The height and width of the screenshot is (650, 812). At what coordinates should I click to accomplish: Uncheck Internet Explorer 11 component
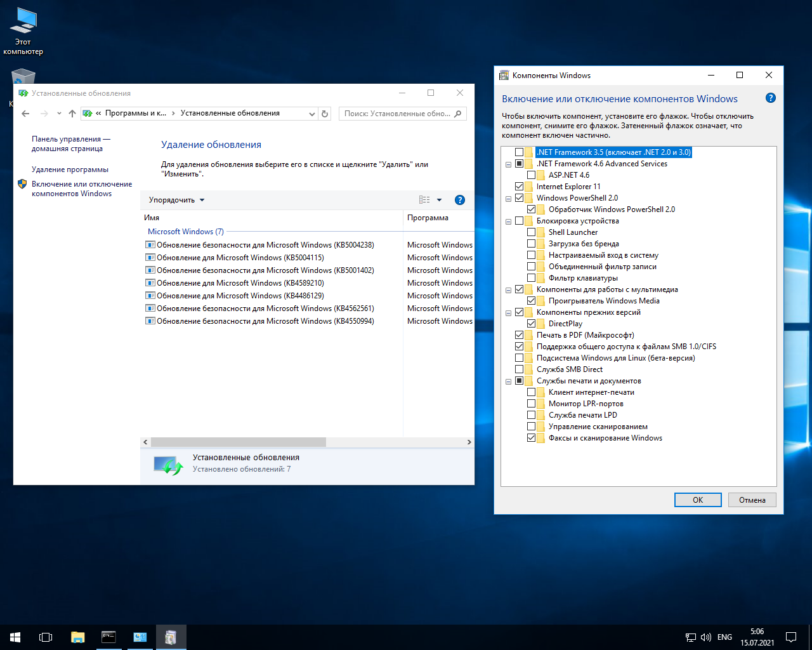pyautogui.click(x=520, y=187)
